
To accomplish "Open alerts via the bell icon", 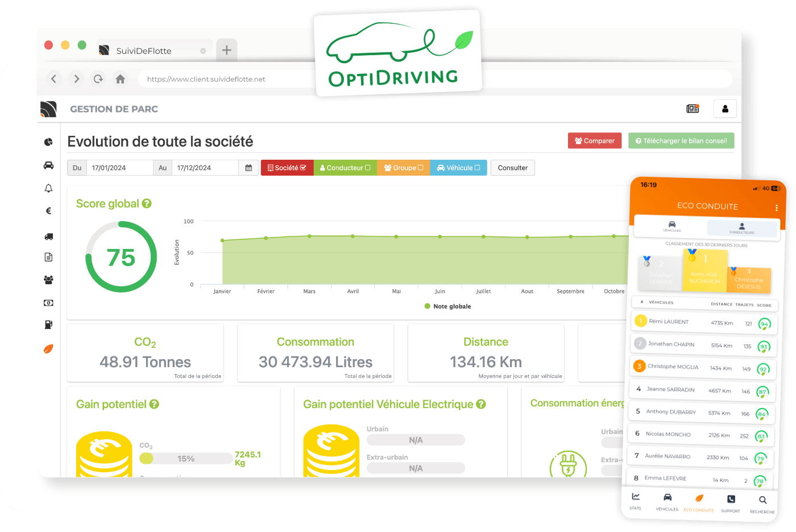I will tap(48, 188).
